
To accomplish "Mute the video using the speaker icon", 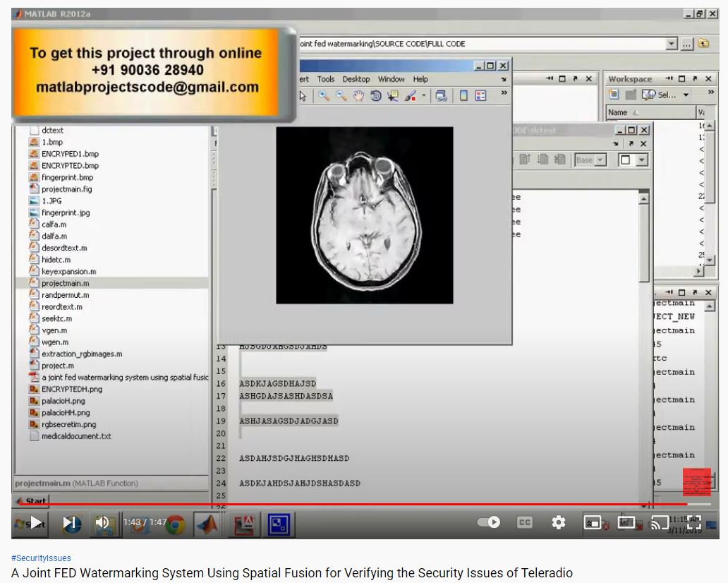I will point(102,522).
